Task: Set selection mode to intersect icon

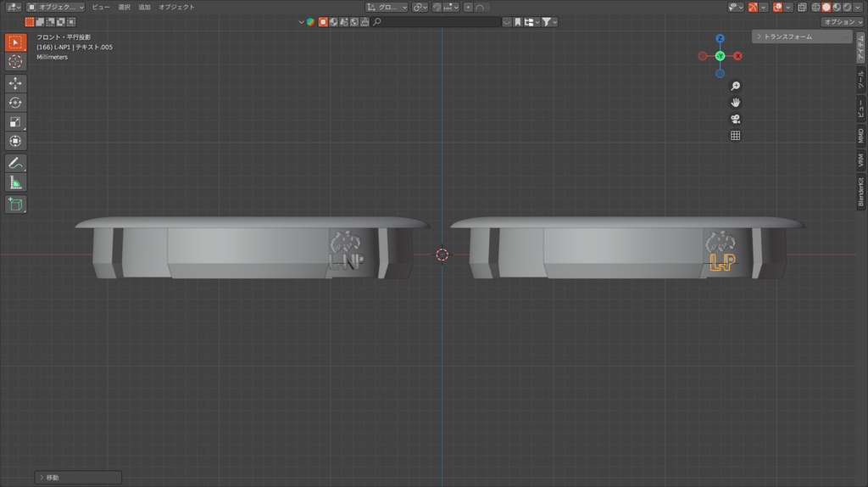Action: [x=71, y=22]
